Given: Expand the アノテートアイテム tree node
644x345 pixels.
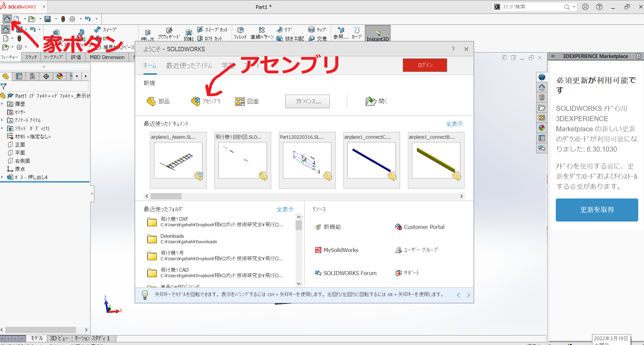Looking at the screenshot, I should pos(2,120).
